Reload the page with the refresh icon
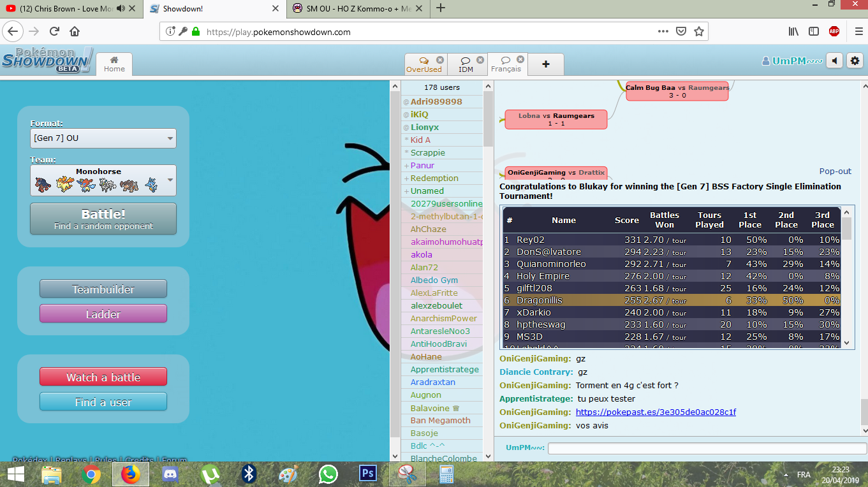This screenshot has height=487, width=868. [55, 31]
